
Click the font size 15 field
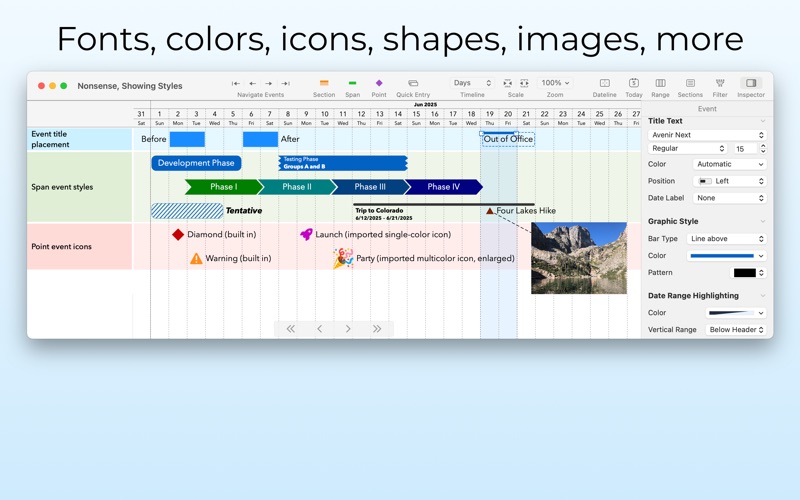pyautogui.click(x=745, y=148)
